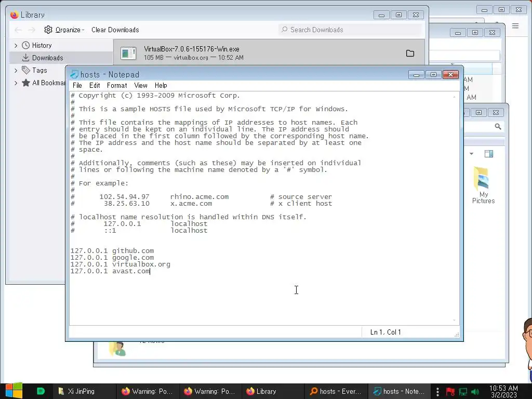Viewport: 532px width, 399px height.
Task: Switch to second Warning Firefox taskbar item
Action: tap(210, 391)
